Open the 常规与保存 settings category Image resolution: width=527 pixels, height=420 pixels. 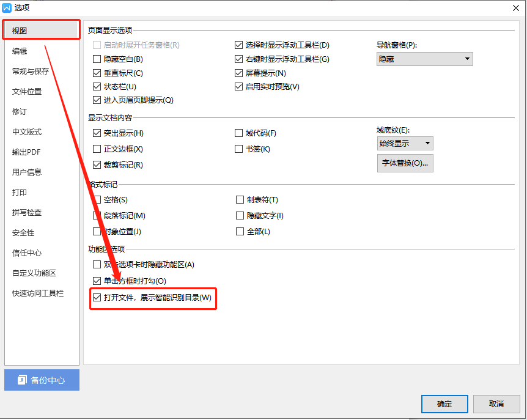point(31,72)
